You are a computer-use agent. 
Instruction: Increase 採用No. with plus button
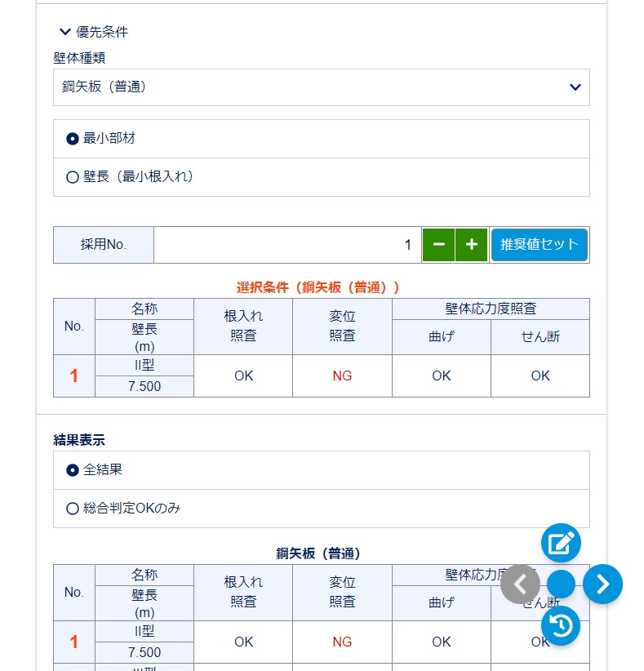coord(471,245)
